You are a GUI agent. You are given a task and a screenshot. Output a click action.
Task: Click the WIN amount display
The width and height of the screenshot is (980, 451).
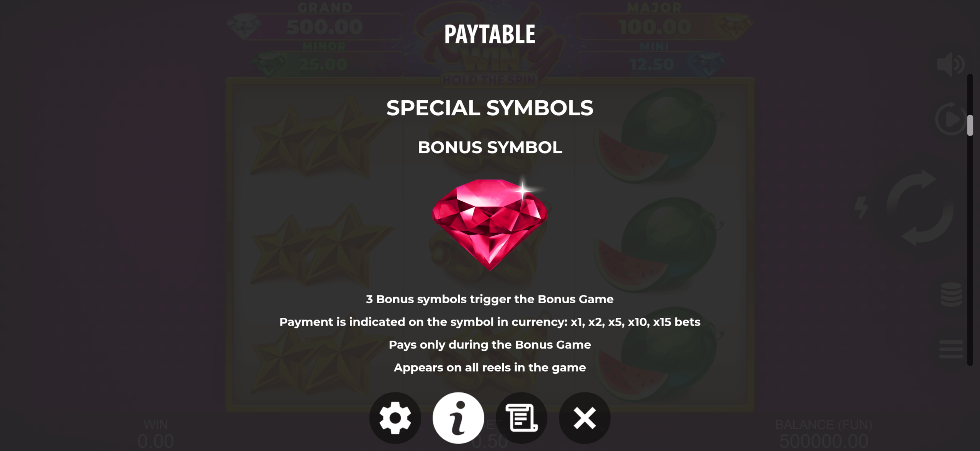tap(155, 441)
